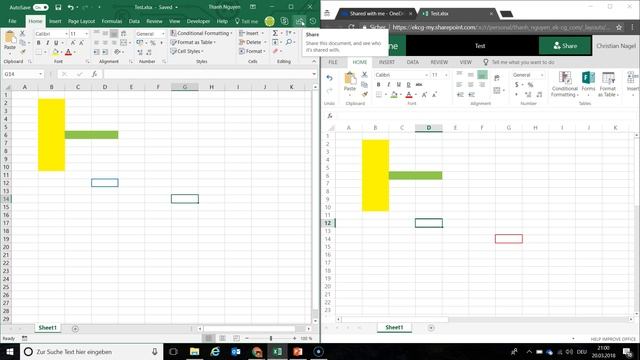Switch to Normal view in Excel status bar
This screenshot has height=360, width=640.
click(x=209, y=338)
